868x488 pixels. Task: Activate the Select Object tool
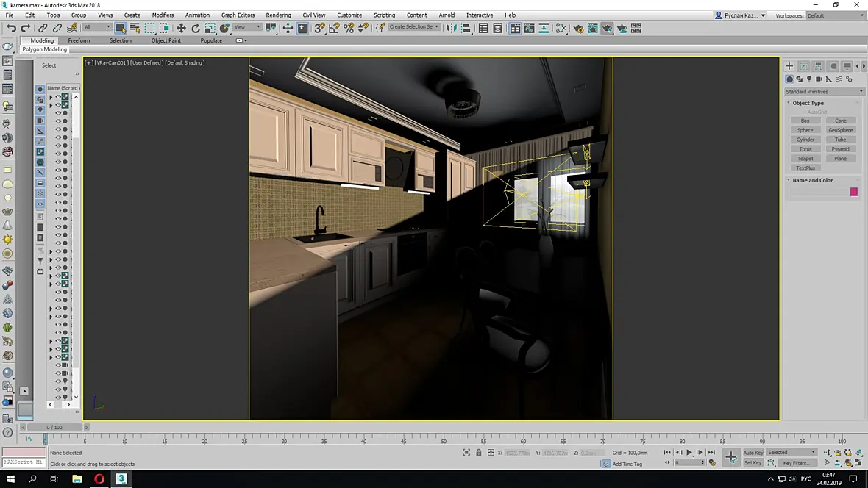121,28
